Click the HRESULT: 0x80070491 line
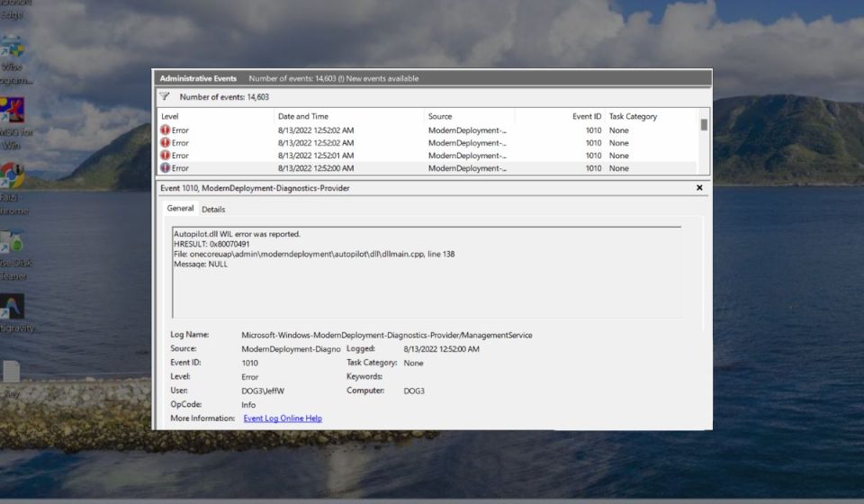Screen dimensions: 864x504 coord(211,244)
